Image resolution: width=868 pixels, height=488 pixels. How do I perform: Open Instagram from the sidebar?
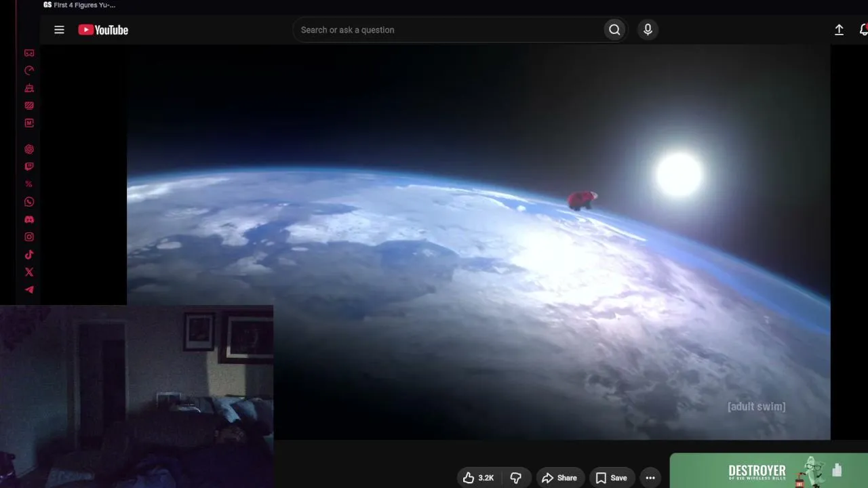click(x=29, y=237)
